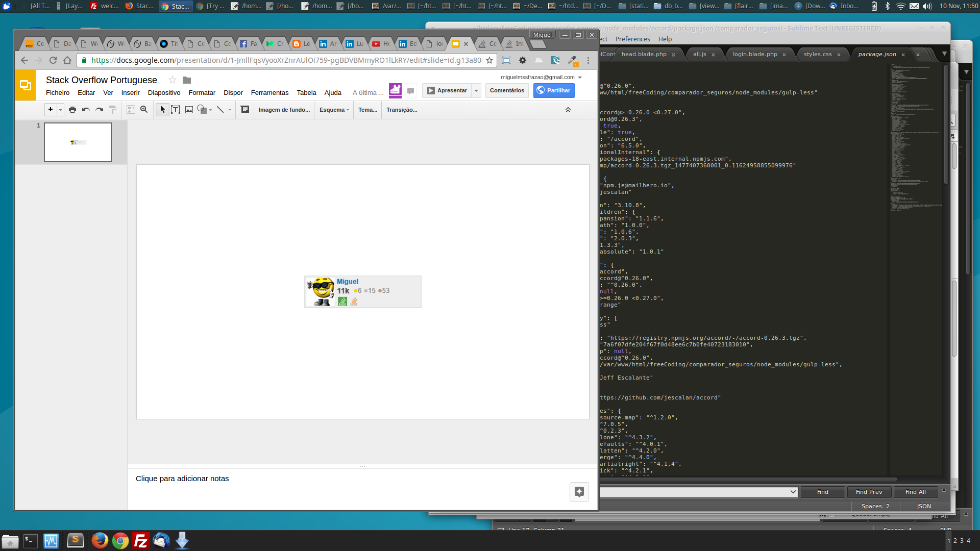Open the Editar menu

pyautogui.click(x=86, y=93)
